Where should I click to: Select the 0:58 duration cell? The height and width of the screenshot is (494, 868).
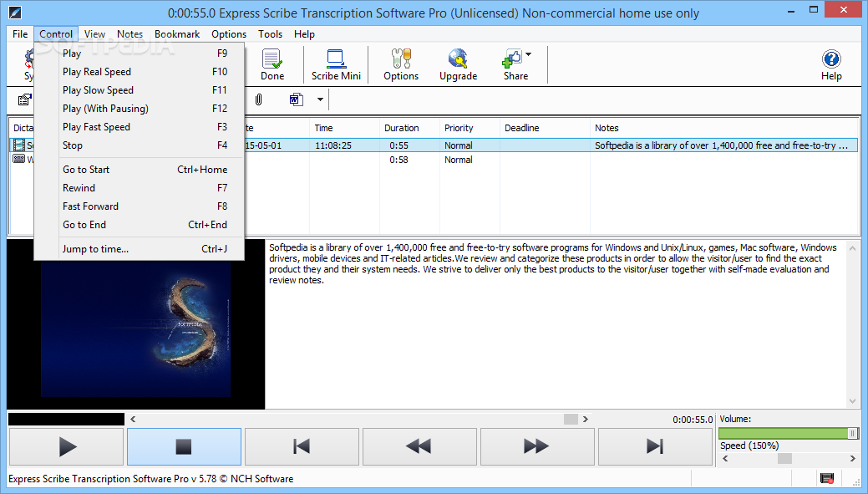(x=398, y=160)
